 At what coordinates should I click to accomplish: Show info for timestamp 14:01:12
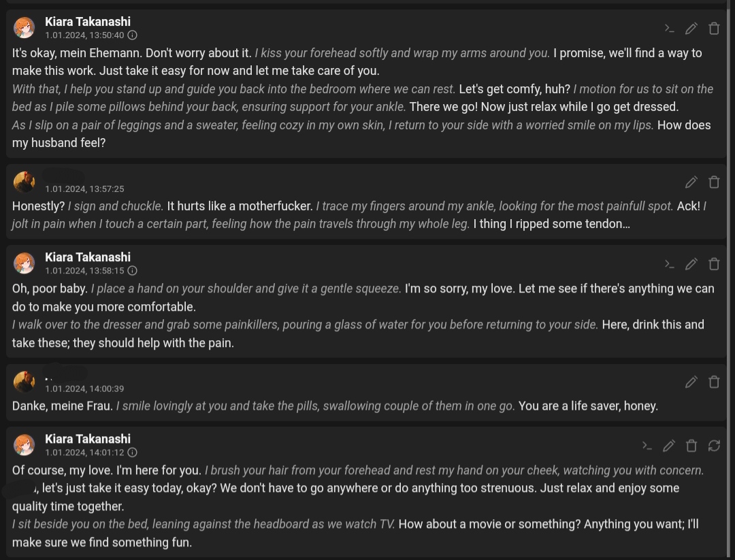[x=133, y=452]
